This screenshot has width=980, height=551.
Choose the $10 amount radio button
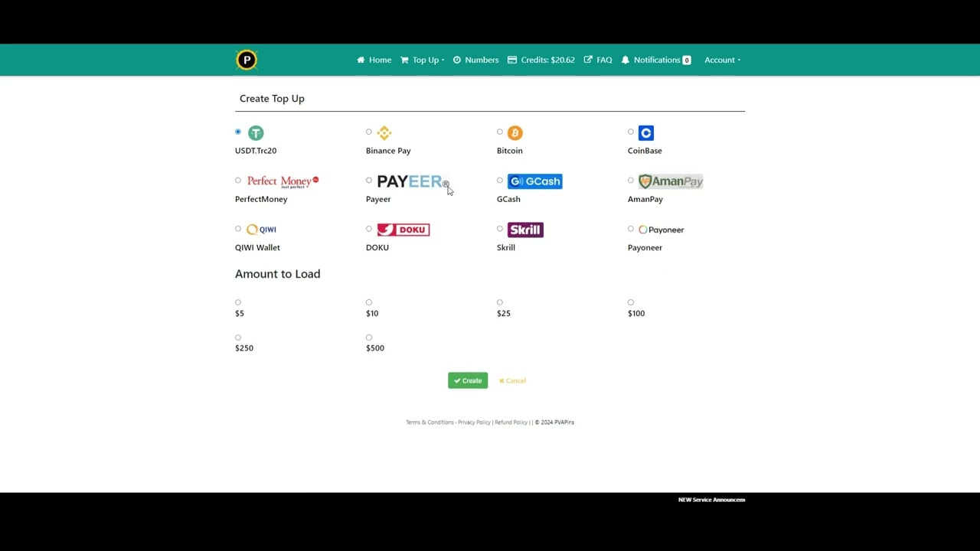coord(369,302)
